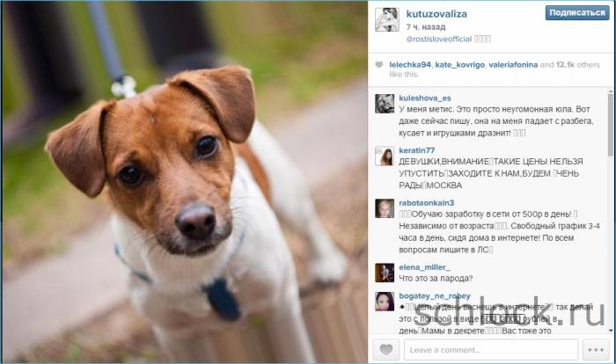Click in the Leave a comment field
Viewport: 616px width, 364px height.
coord(491,349)
